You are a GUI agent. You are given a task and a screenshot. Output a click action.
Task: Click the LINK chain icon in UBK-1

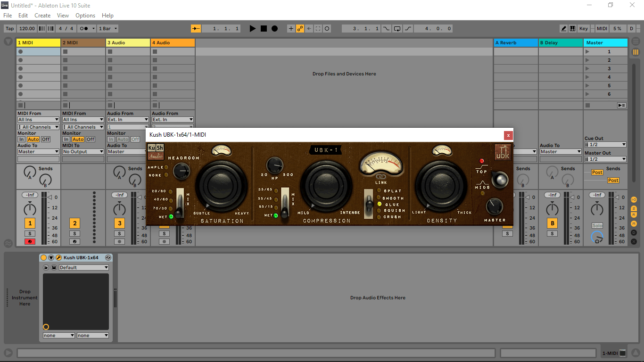tap(381, 177)
